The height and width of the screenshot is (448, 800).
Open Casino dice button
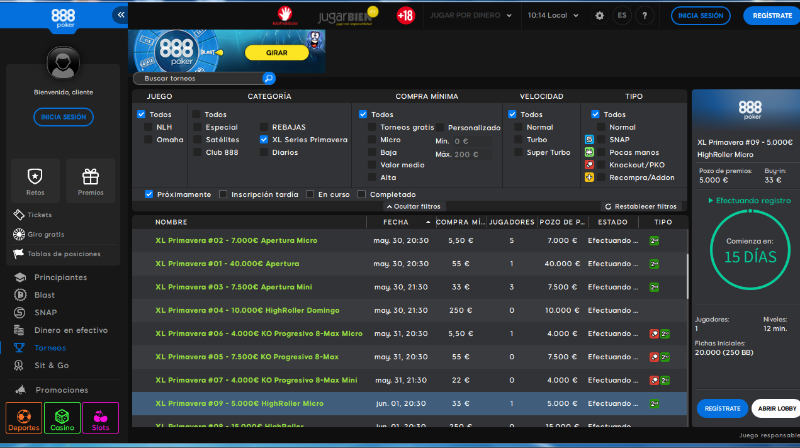62,418
